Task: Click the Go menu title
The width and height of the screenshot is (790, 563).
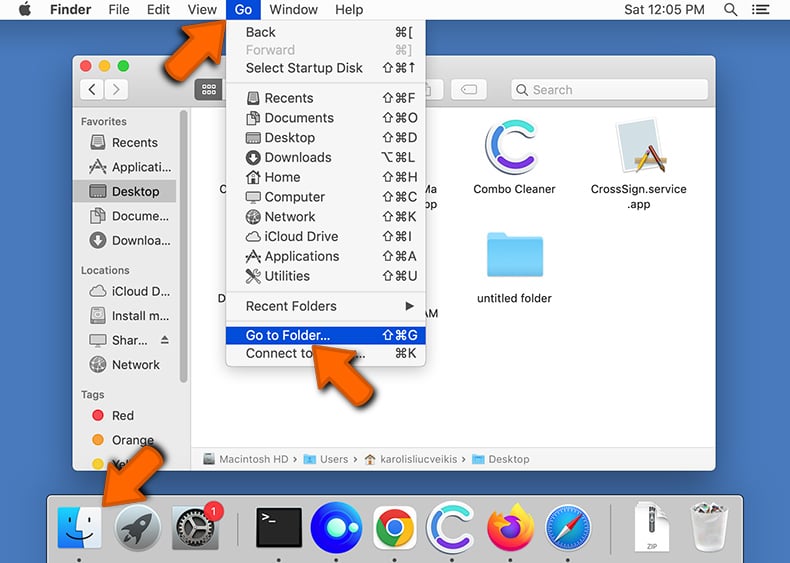Action: 243,10
